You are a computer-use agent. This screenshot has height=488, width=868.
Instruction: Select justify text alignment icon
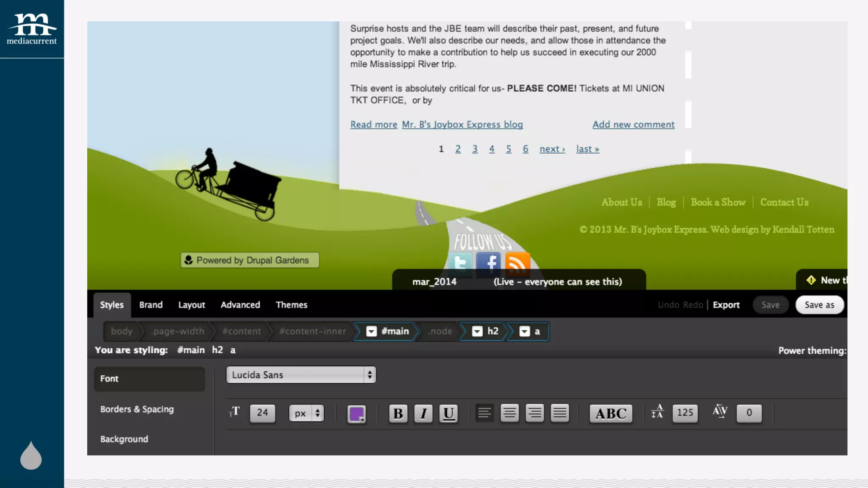pos(560,413)
